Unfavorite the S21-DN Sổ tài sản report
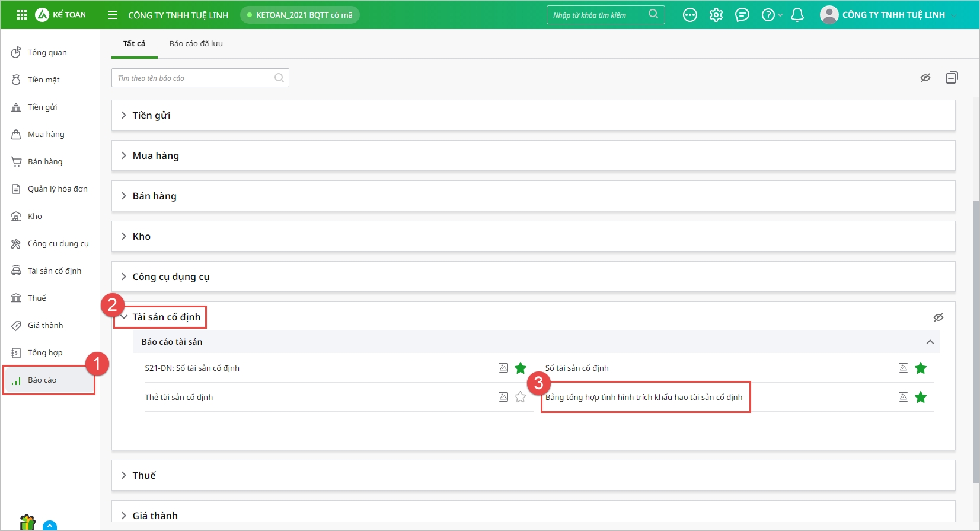980x531 pixels. coord(521,368)
